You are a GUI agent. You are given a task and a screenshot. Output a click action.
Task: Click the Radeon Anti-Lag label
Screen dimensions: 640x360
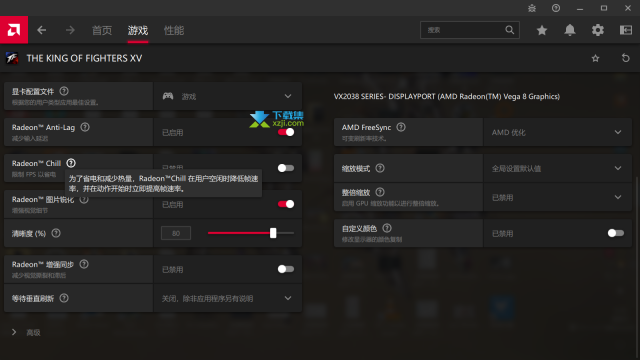[x=43, y=127]
